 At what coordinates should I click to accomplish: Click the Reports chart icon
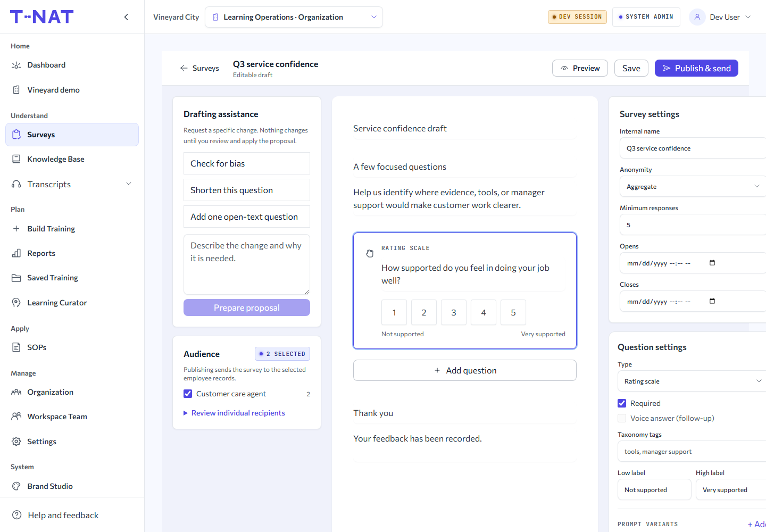[x=16, y=253]
